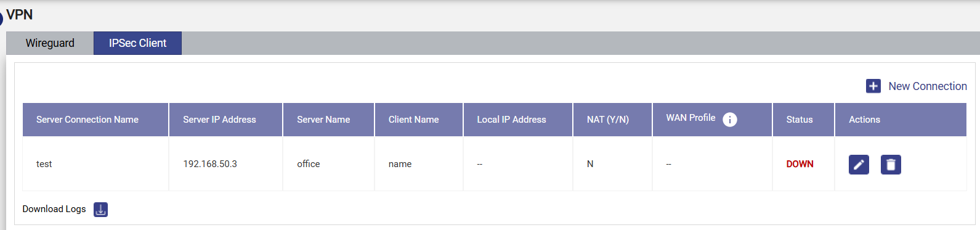980x230 pixels.
Task: Click the plus icon beside New Connection
Action: (873, 86)
